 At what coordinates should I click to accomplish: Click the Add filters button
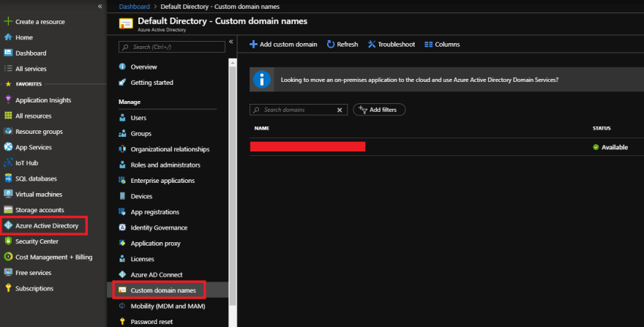pos(379,110)
